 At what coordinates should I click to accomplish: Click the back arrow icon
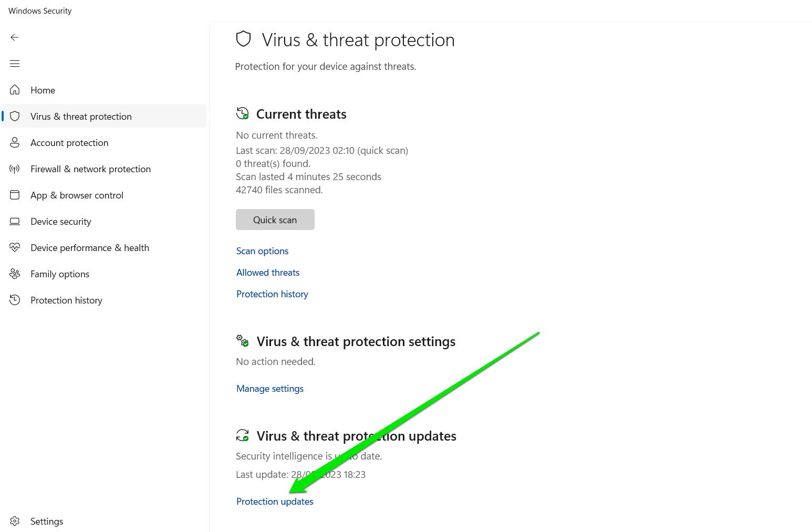point(15,37)
